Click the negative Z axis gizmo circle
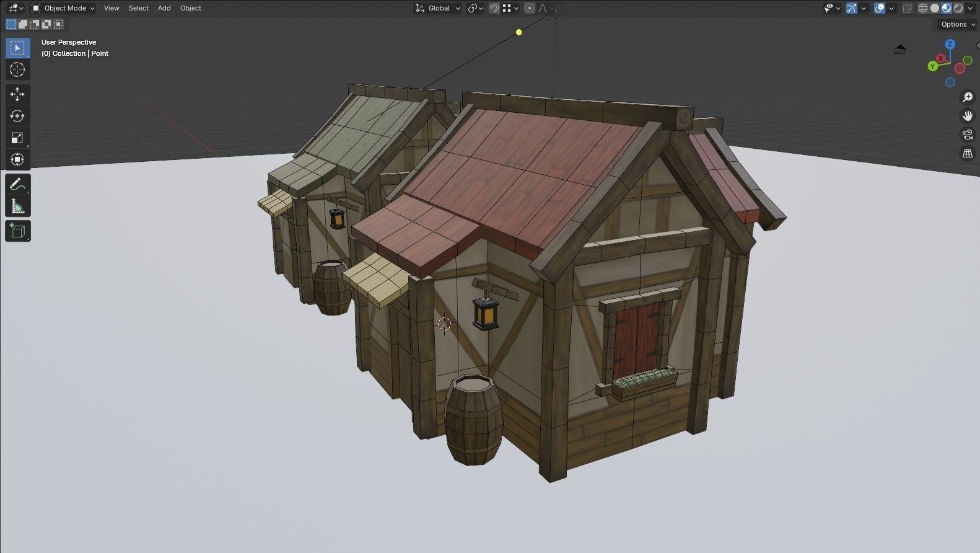 [950, 82]
